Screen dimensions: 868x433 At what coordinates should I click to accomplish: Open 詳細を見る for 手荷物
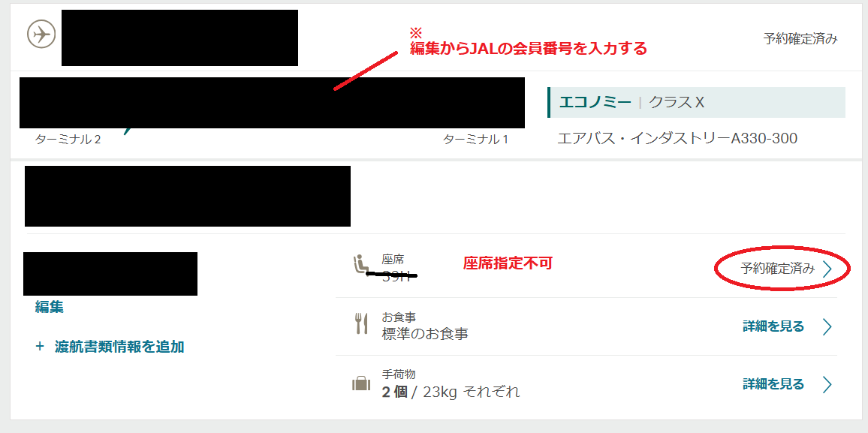tap(773, 383)
